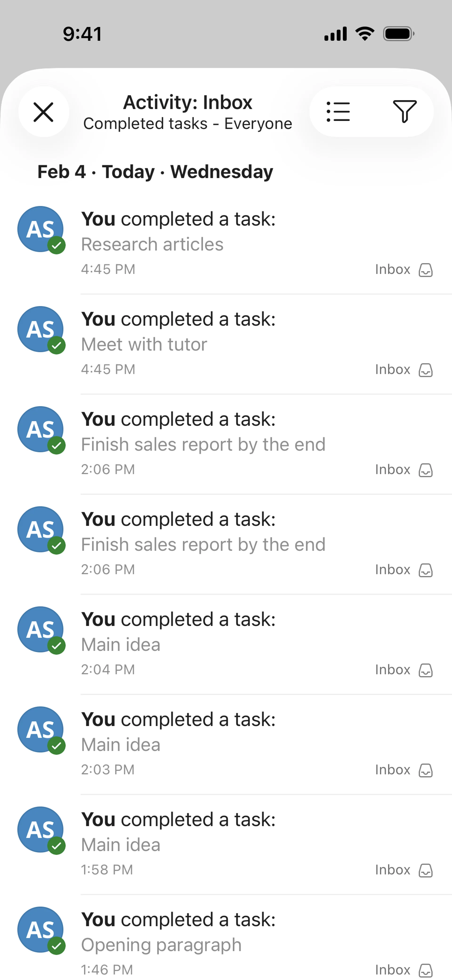This screenshot has width=452, height=980.
Task: Tap the Activity: Inbox title
Action: pos(188,102)
